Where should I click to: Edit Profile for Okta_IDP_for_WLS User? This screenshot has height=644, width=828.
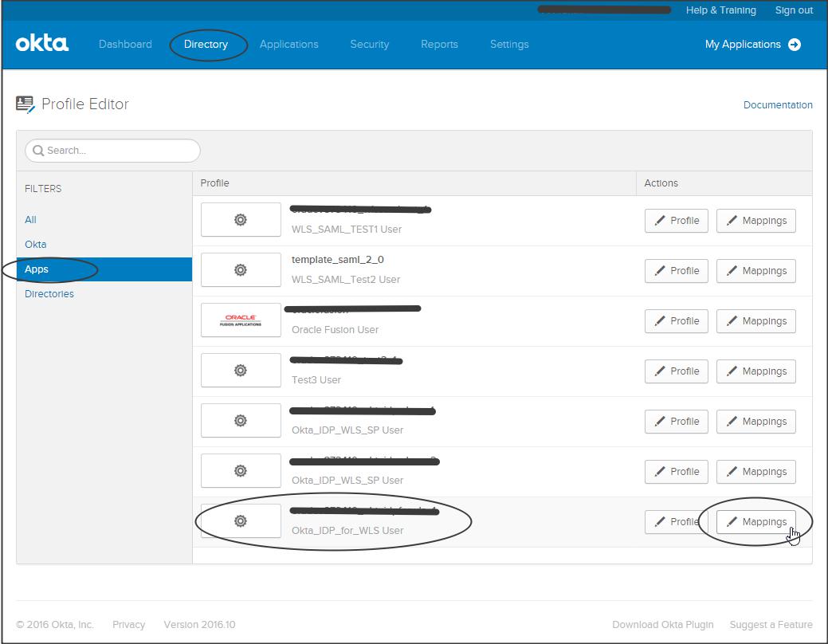[677, 522]
